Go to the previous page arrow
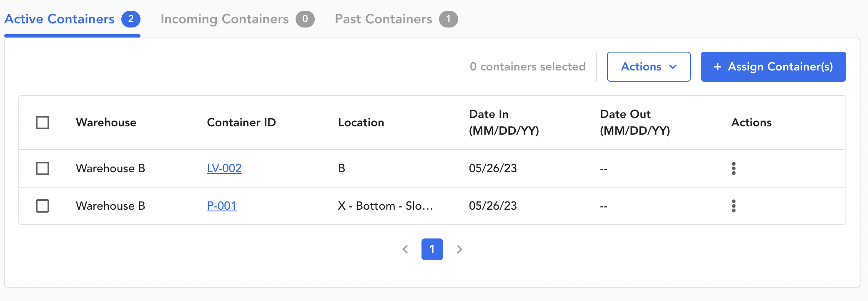 point(405,249)
